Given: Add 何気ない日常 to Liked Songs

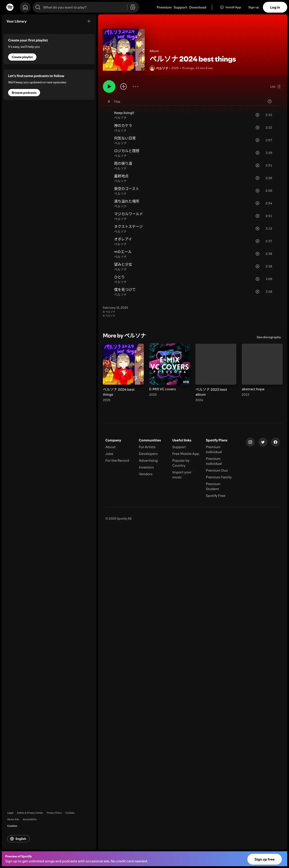Looking at the screenshot, I should (257, 140).
